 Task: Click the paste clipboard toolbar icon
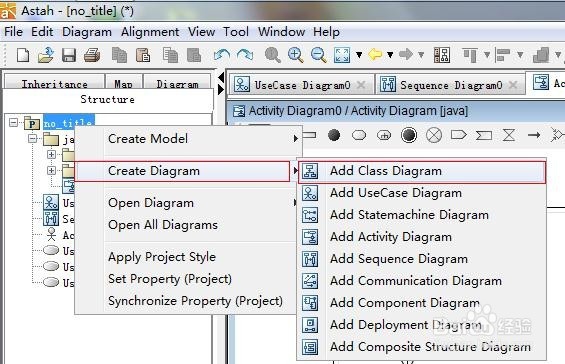[143, 55]
